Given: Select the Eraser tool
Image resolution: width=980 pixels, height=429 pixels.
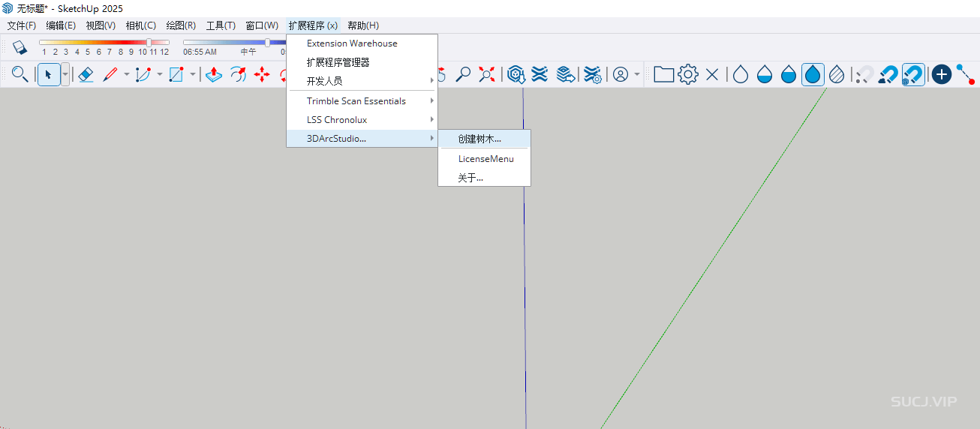Looking at the screenshot, I should click(x=86, y=74).
